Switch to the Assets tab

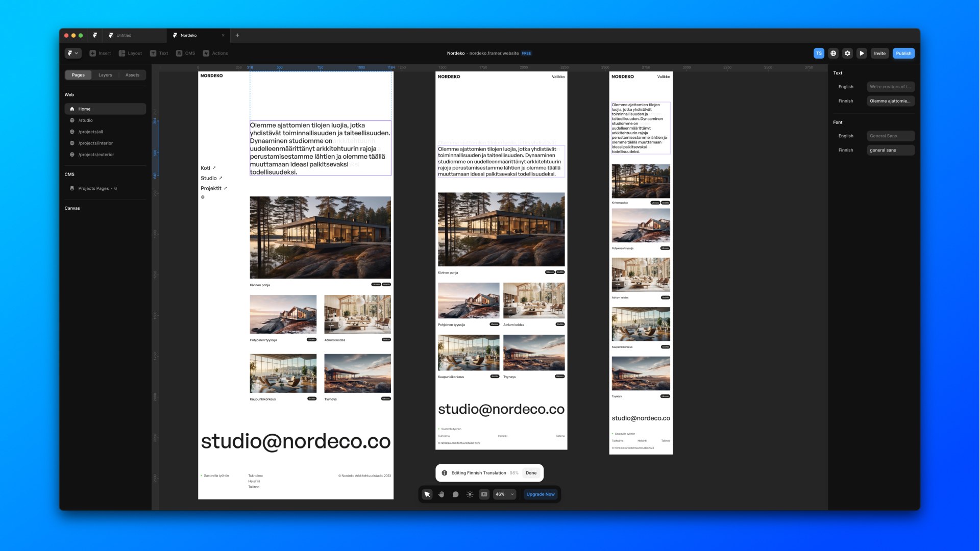tap(132, 75)
